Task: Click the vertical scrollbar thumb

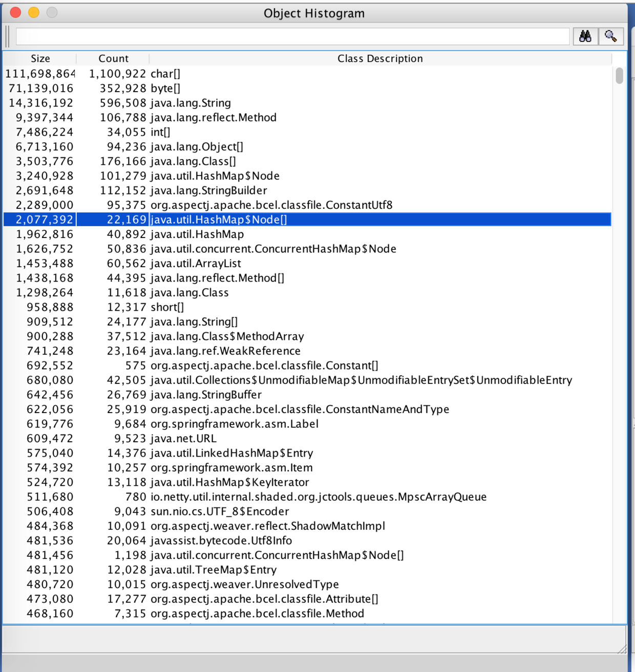Action: (x=619, y=76)
